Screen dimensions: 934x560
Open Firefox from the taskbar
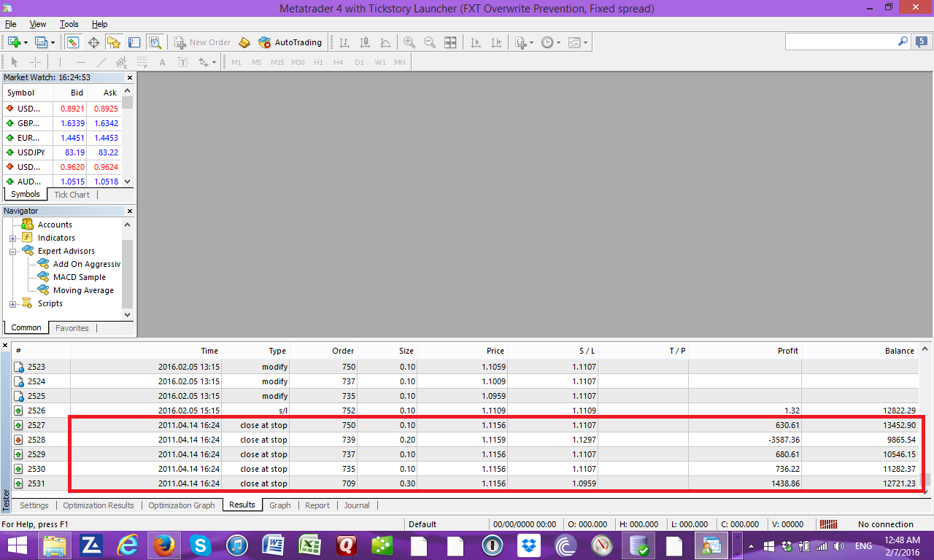tap(164, 545)
